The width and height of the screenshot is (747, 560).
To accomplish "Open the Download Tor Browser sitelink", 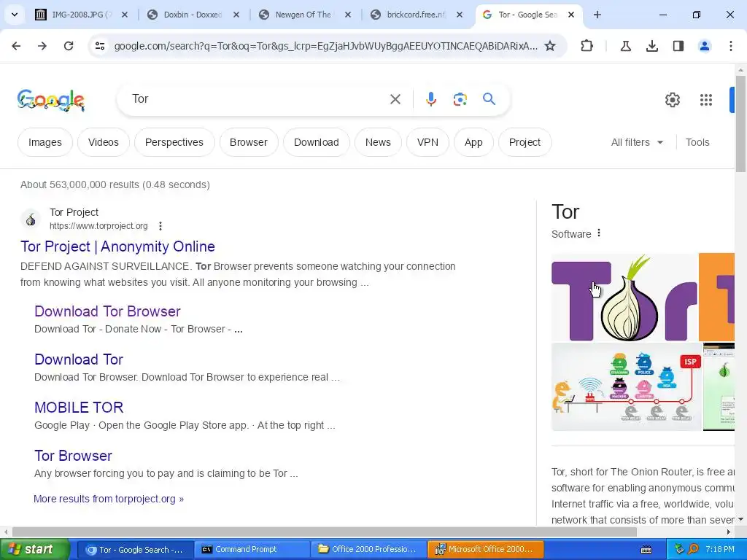I will pos(107,311).
